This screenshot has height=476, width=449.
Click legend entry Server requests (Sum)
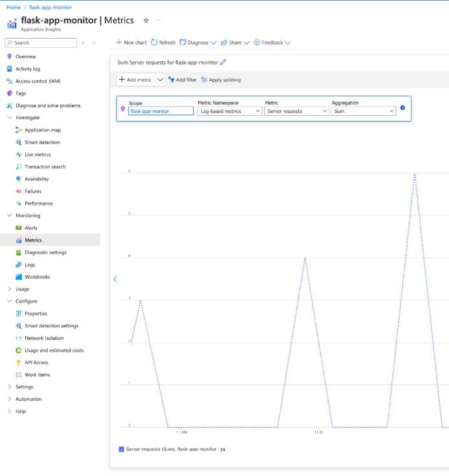[x=171, y=449]
